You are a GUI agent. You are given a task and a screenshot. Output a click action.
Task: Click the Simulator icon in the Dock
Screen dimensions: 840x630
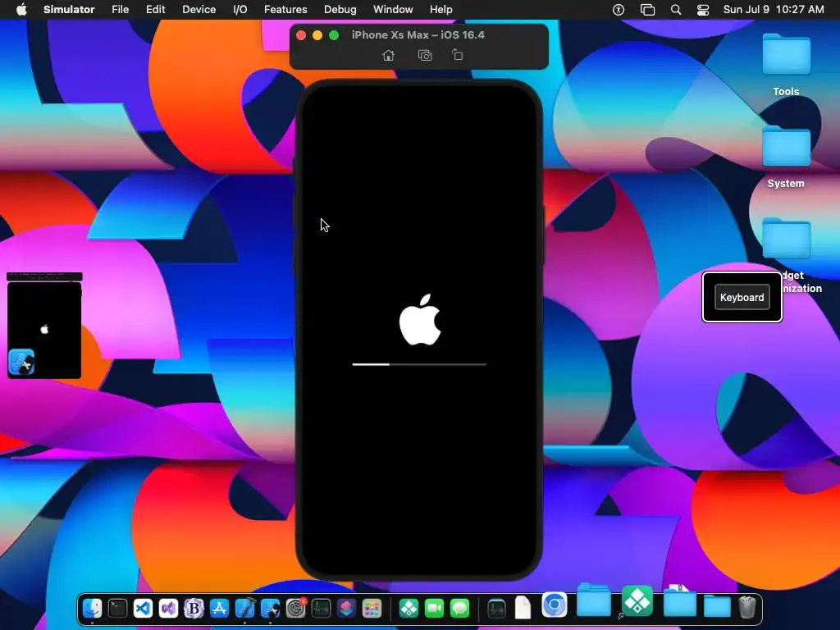270,609
